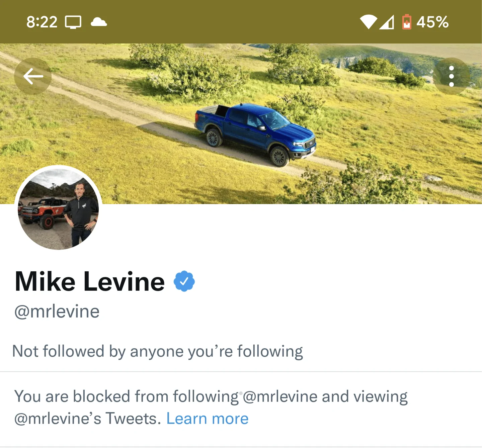Image resolution: width=482 pixels, height=448 pixels.
Task: Select the @mrlevine handle text
Action: click(x=57, y=311)
